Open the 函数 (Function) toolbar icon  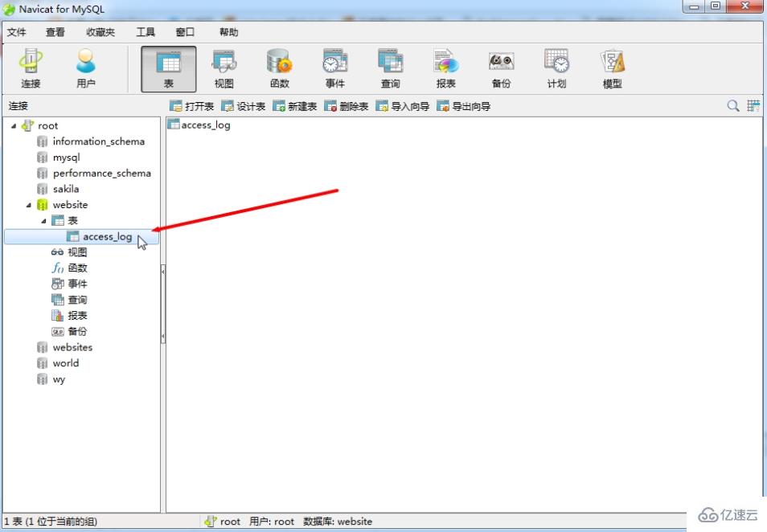click(x=279, y=68)
